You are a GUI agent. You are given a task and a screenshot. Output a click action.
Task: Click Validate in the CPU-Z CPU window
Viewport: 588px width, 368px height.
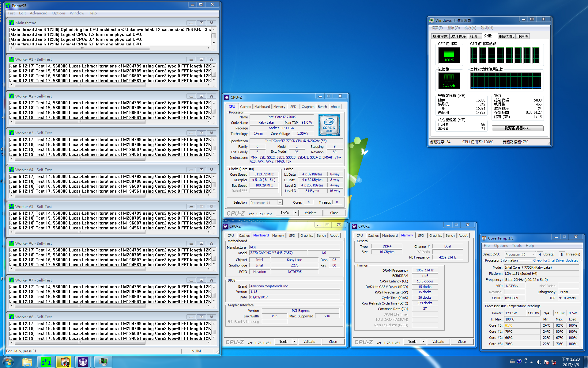(x=311, y=213)
